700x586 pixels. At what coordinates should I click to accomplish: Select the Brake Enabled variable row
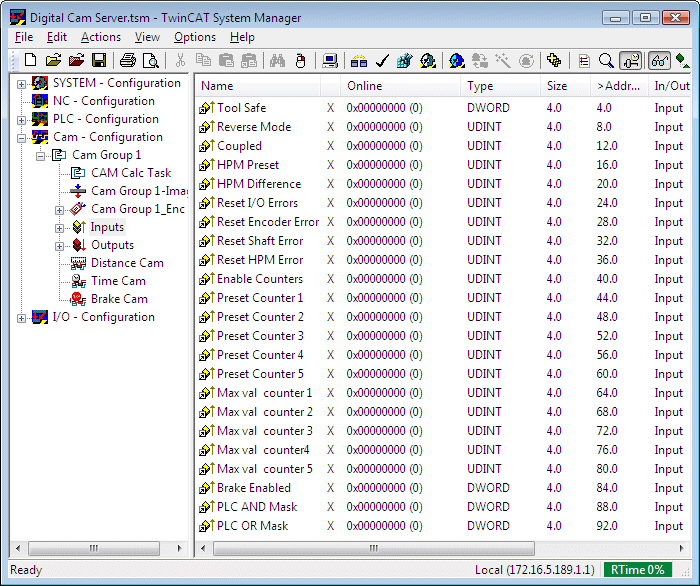254,488
